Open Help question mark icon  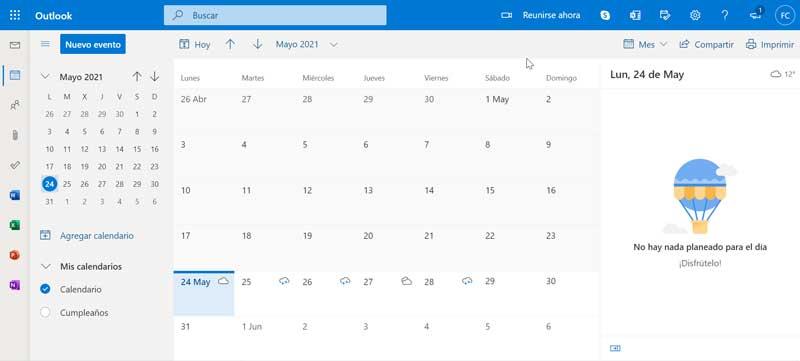click(724, 15)
